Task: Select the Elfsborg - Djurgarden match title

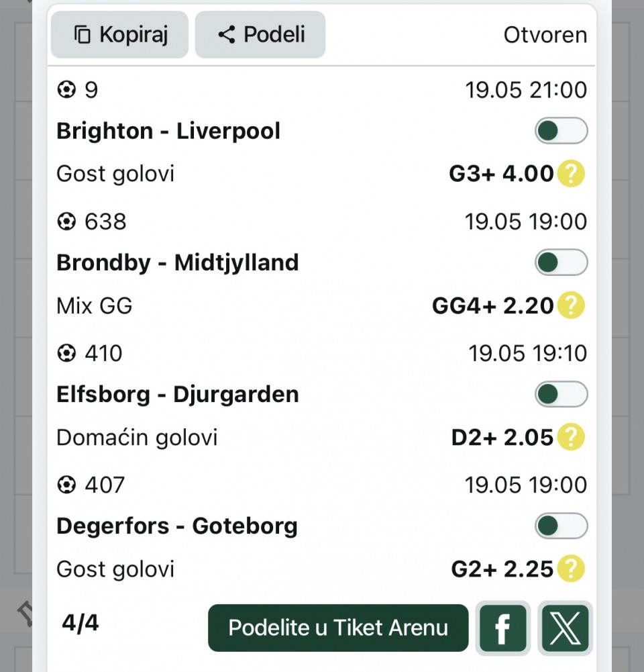Action: pyautogui.click(x=178, y=394)
